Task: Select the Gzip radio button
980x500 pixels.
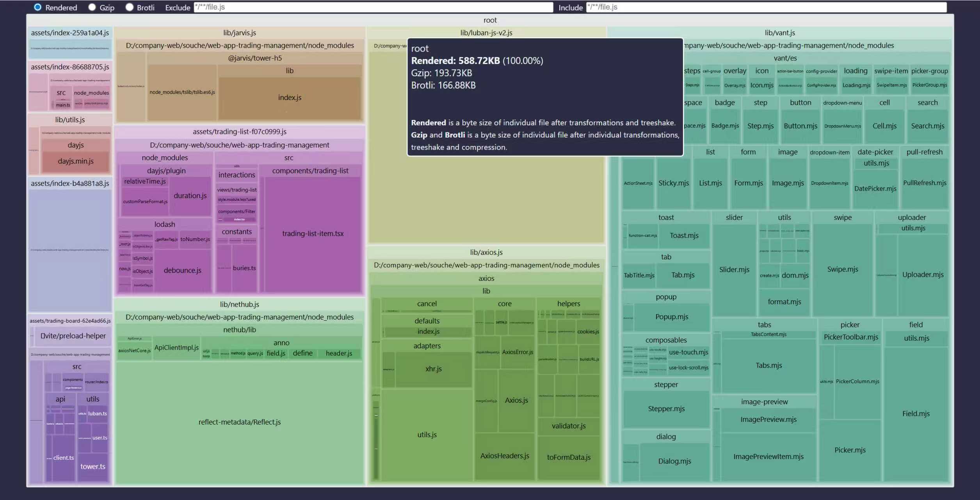Action: 92,7
